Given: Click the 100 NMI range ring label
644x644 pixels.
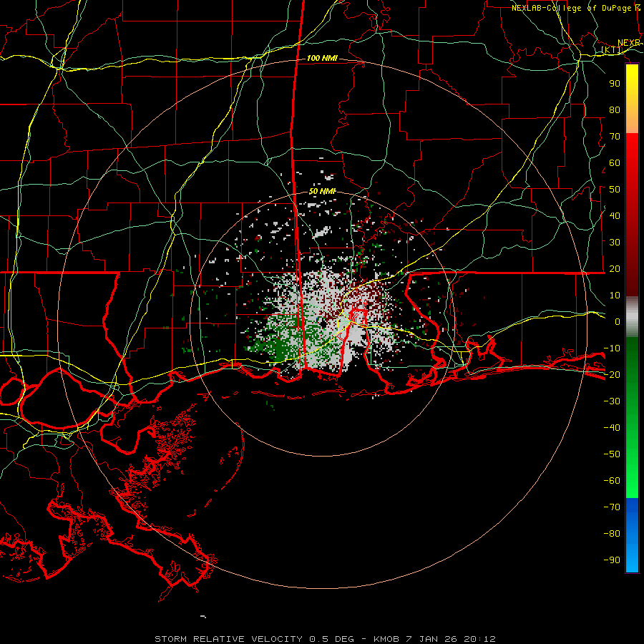Looking at the screenshot, I should 322,58.
